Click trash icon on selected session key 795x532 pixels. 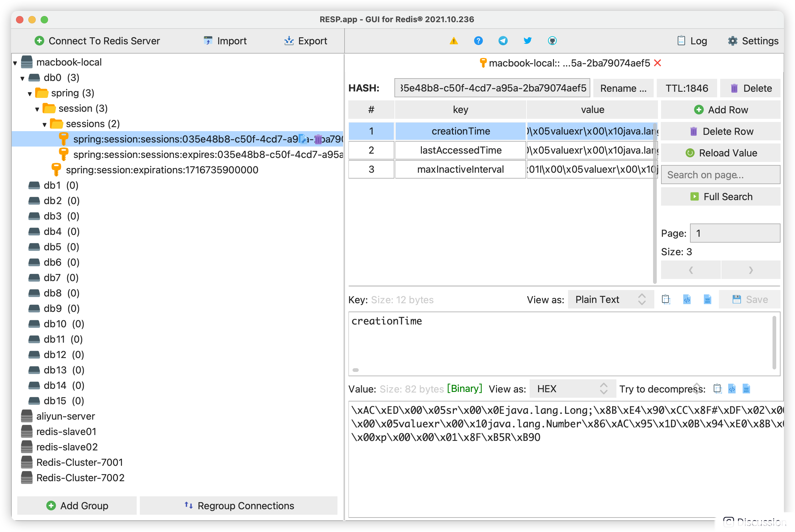pos(318,139)
